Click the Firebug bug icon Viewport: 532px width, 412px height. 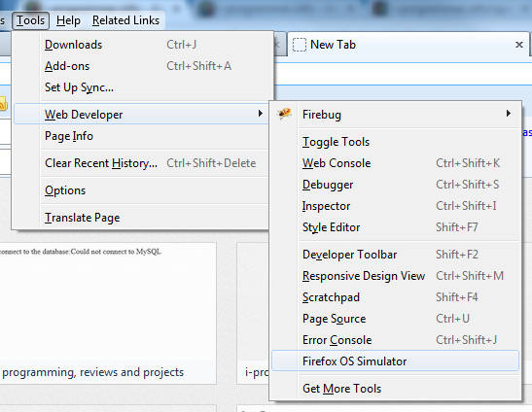[284, 114]
